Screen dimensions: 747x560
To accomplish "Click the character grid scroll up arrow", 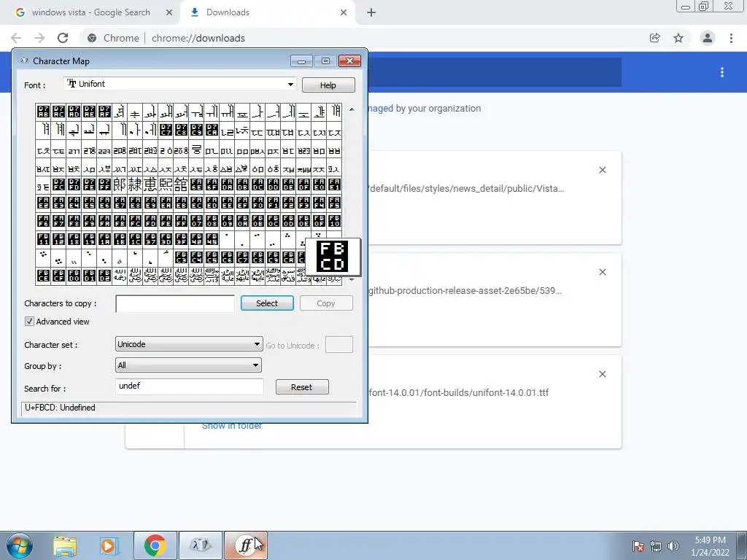I will click(352, 109).
